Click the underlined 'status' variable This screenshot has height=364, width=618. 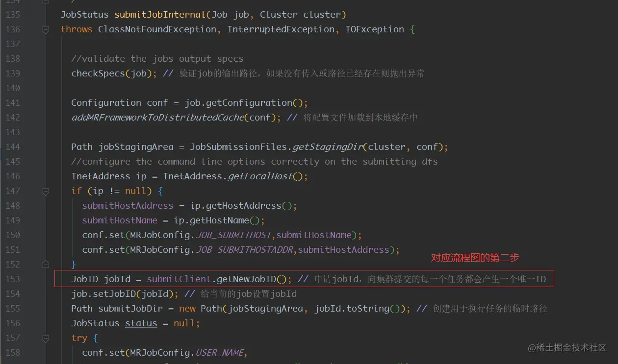pyautogui.click(x=141, y=323)
